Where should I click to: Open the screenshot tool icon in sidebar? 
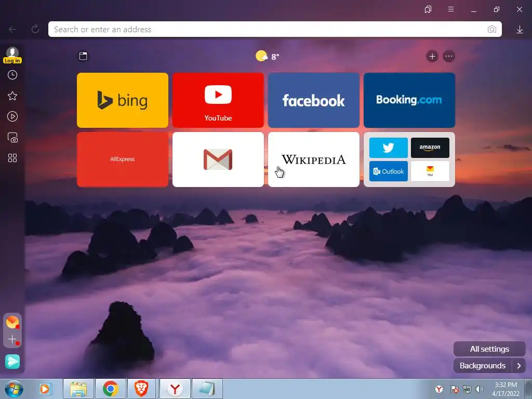coord(12,137)
